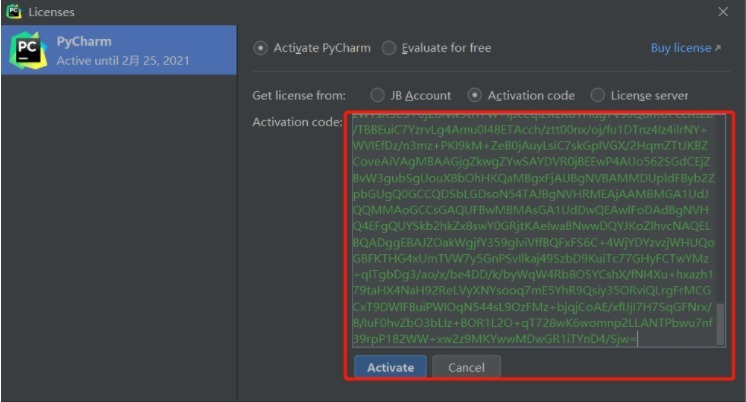Viewport: 746px width, 402px height.
Task: Click inside the activation code text area
Action: coord(530,230)
